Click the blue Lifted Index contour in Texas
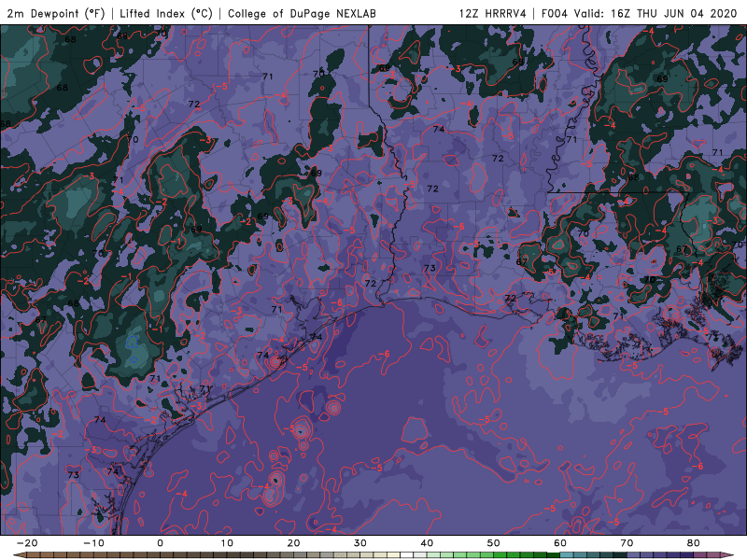 (132, 342)
